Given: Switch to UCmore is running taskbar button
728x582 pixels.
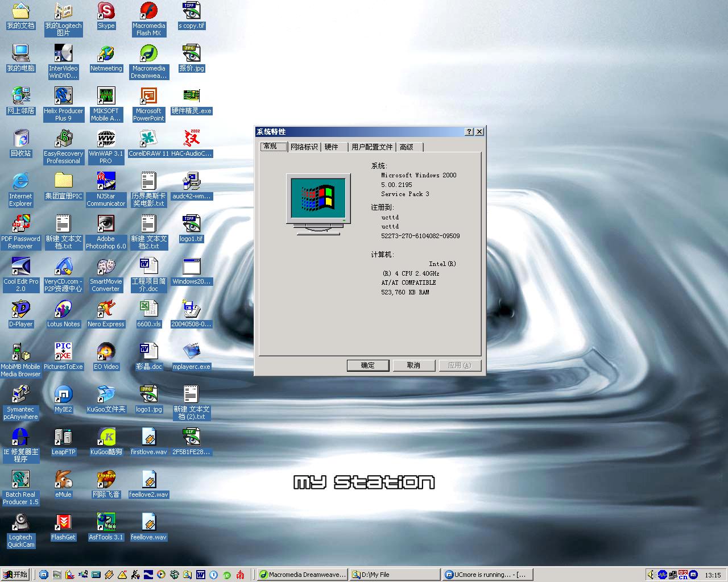Looking at the screenshot, I should click(x=487, y=575).
